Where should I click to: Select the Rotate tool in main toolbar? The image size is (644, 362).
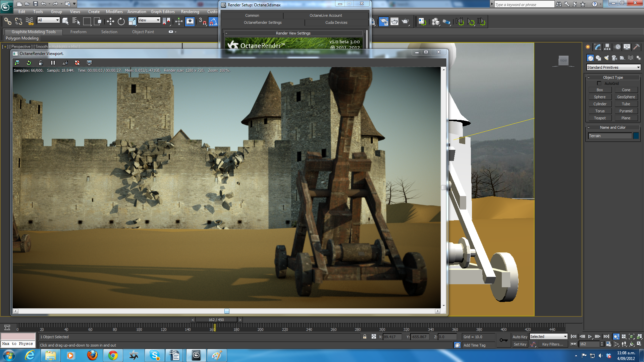tap(121, 22)
